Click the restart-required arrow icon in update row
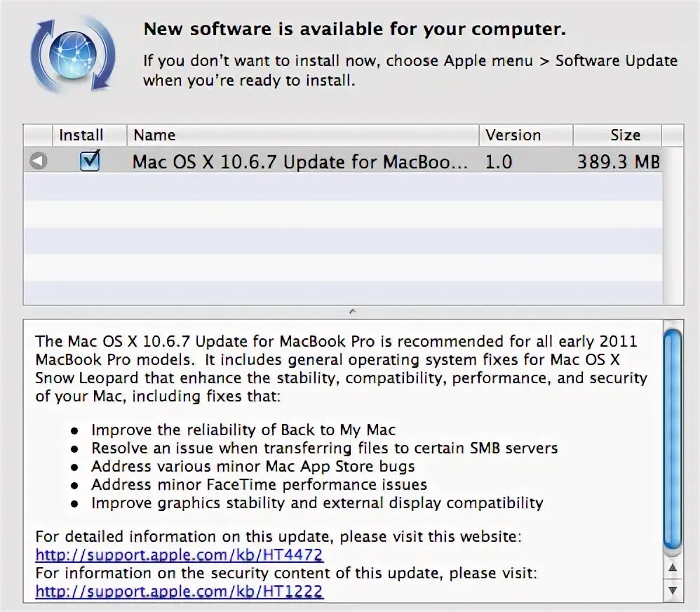This screenshot has height=612, width=700. pyautogui.click(x=39, y=161)
